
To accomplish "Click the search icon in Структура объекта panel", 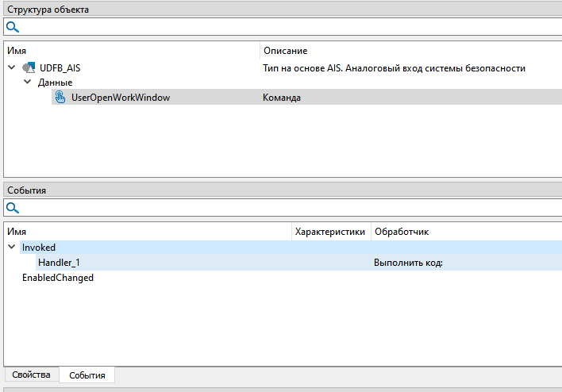I will (13, 27).
